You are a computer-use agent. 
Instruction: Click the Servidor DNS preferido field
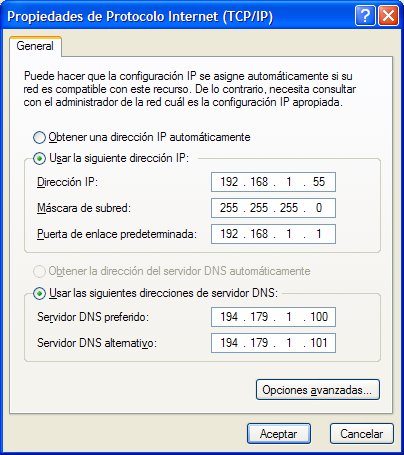pyautogui.click(x=273, y=317)
